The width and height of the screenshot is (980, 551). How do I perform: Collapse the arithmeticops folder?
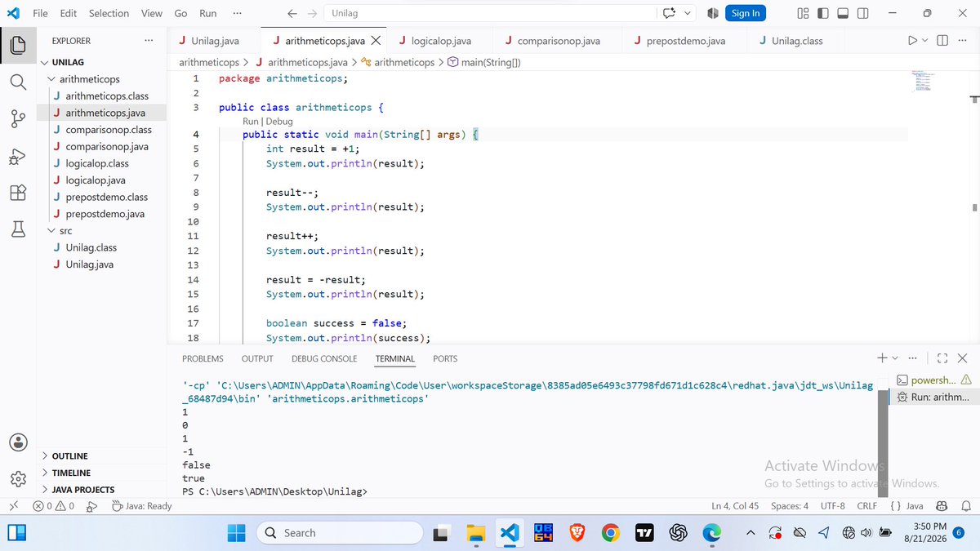click(x=90, y=79)
